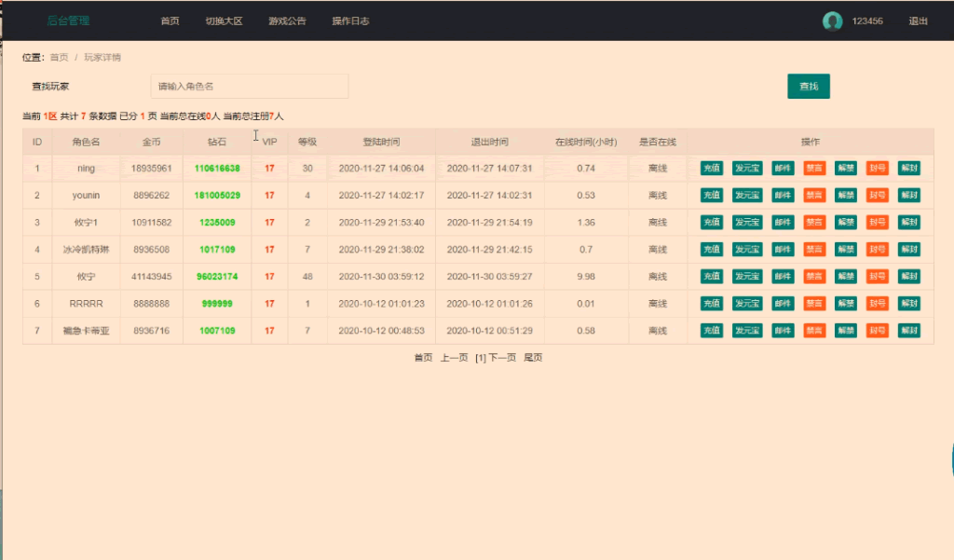This screenshot has width=954, height=560.
Task: Click the user avatar icon beside 123456
Action: coord(832,21)
